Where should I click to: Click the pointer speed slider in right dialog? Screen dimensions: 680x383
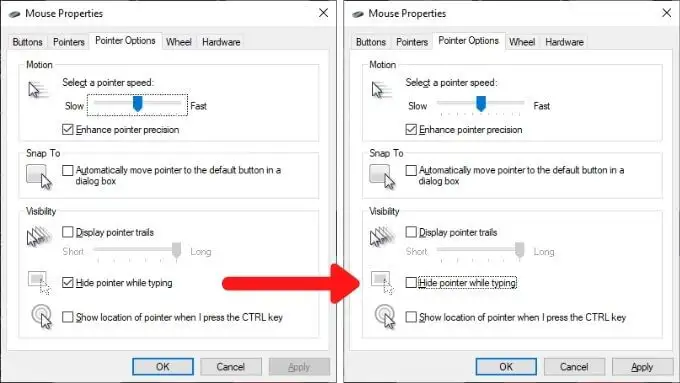[x=481, y=105]
